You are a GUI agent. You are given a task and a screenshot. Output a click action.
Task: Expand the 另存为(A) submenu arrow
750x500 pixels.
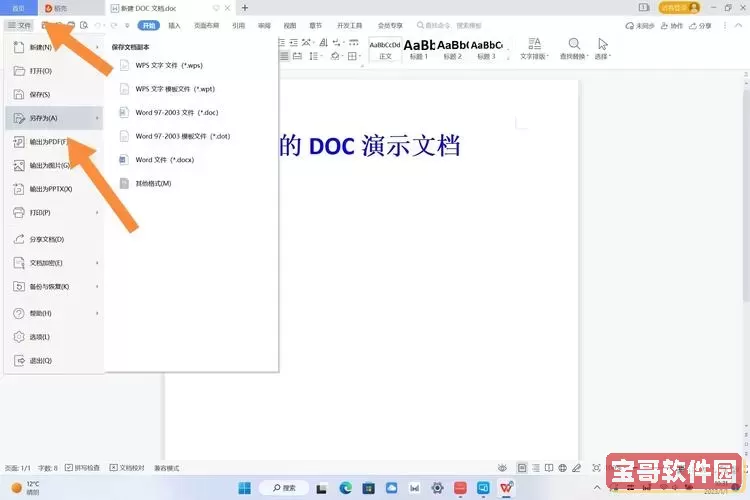point(97,118)
